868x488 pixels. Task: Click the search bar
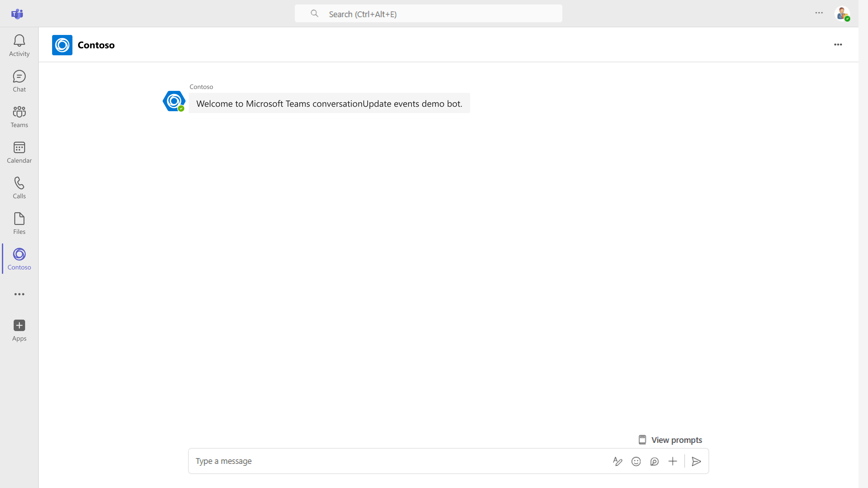[428, 13]
